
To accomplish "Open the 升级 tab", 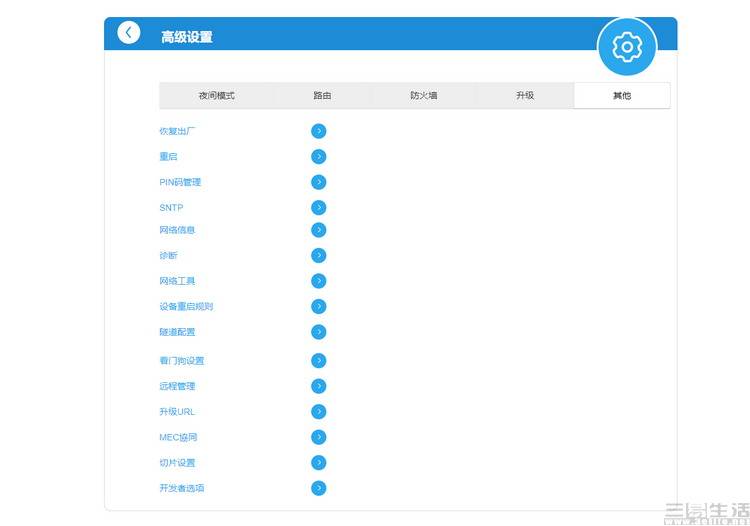I will coord(525,96).
